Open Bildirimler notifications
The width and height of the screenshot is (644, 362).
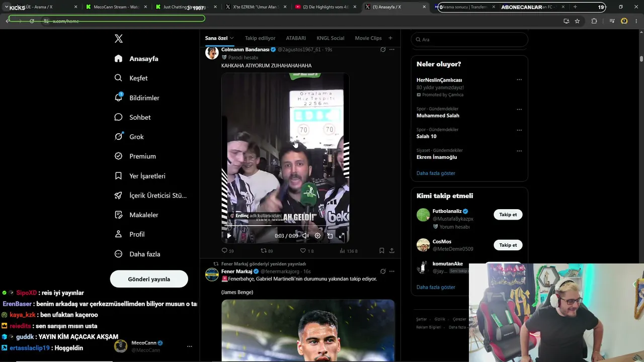point(137,98)
